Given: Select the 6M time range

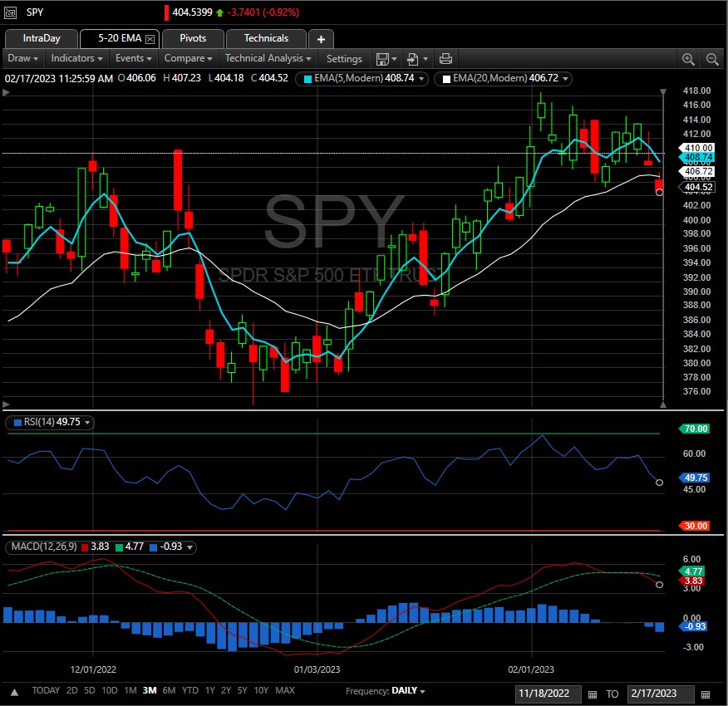Looking at the screenshot, I should [x=169, y=691].
